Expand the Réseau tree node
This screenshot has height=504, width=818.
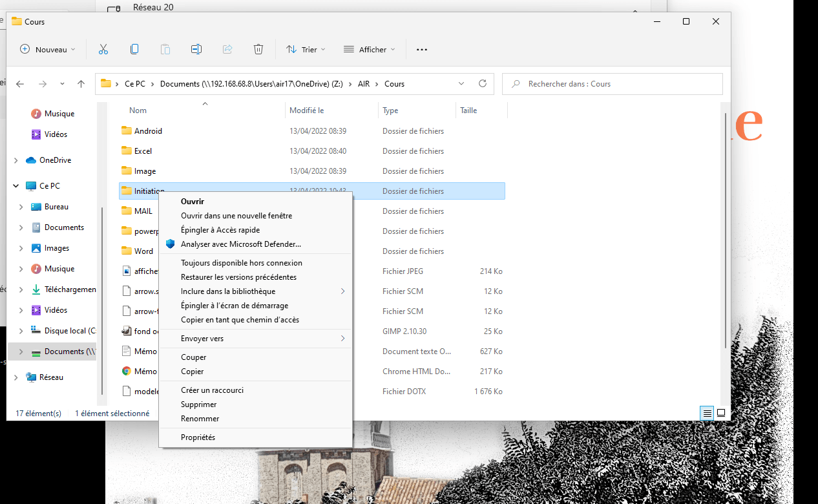(x=16, y=377)
